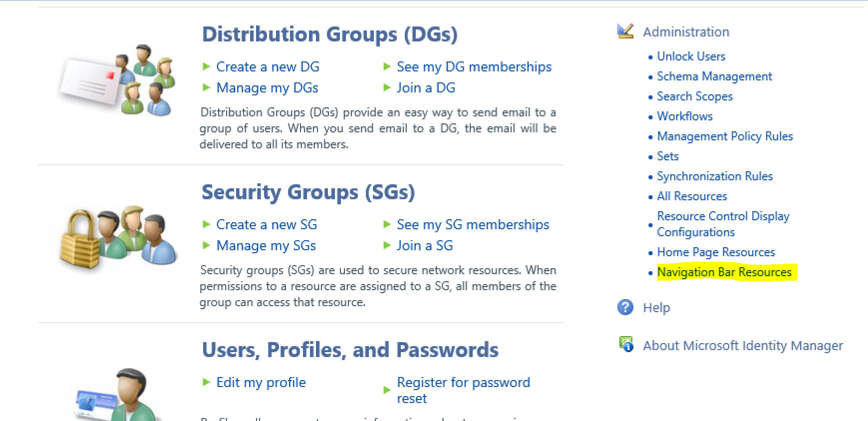
Task: Open Register for password reset
Action: [x=463, y=390]
